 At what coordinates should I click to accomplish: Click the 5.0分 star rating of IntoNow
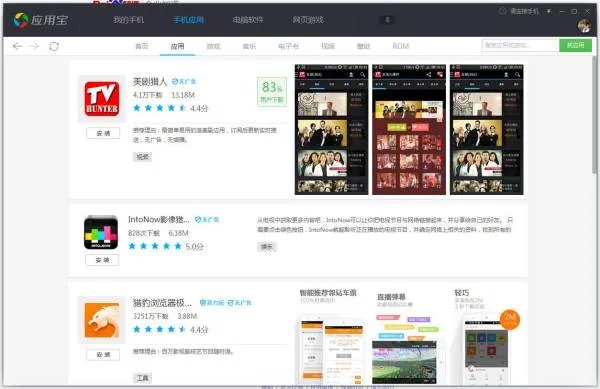point(166,246)
